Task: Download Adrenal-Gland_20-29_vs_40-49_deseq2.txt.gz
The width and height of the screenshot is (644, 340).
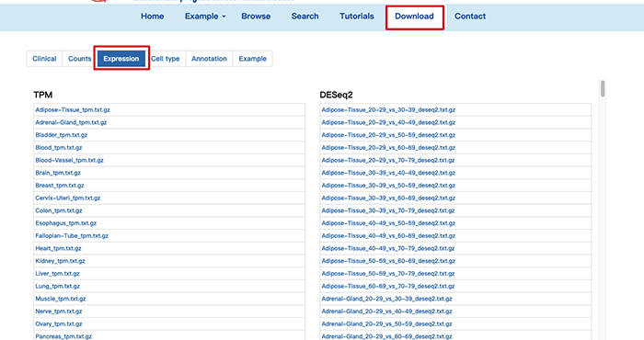Action: (386, 312)
